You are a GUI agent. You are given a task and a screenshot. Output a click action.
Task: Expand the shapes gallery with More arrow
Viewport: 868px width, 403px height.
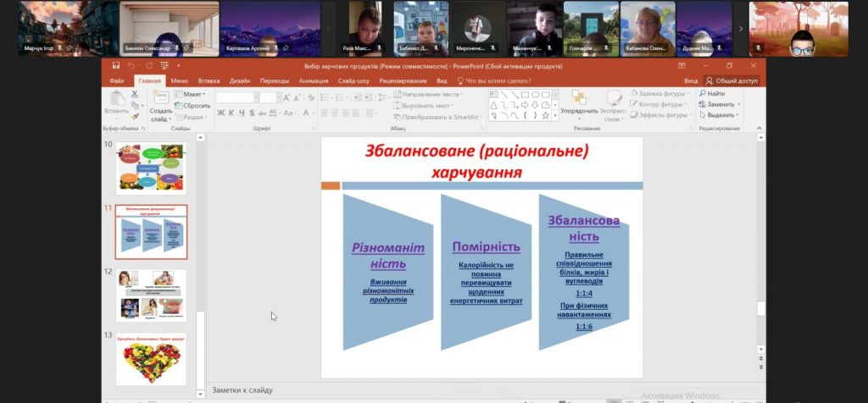click(555, 116)
